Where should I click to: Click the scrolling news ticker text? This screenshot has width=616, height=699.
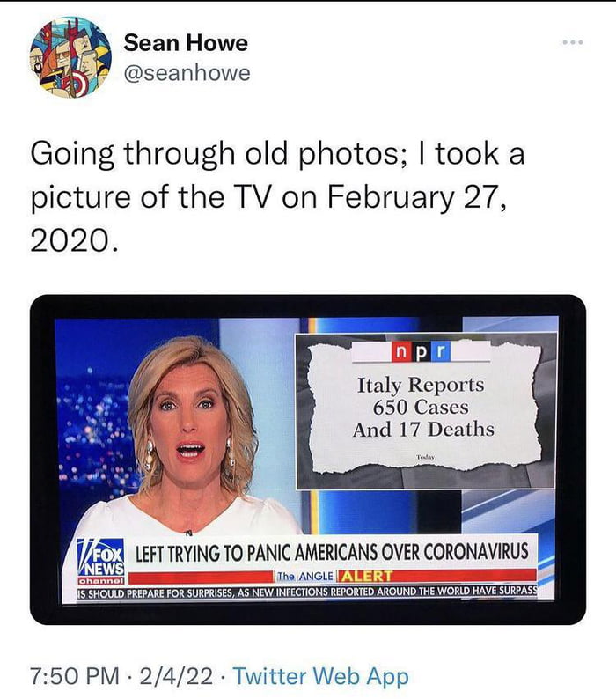pos(307,592)
